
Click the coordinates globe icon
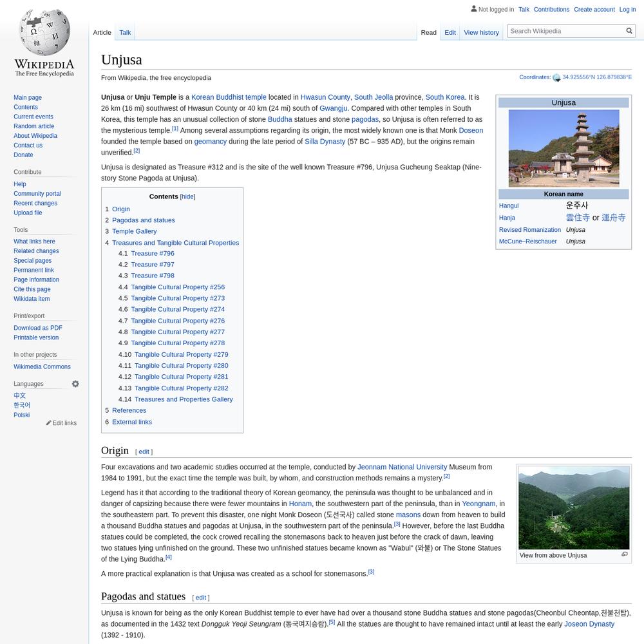point(556,78)
